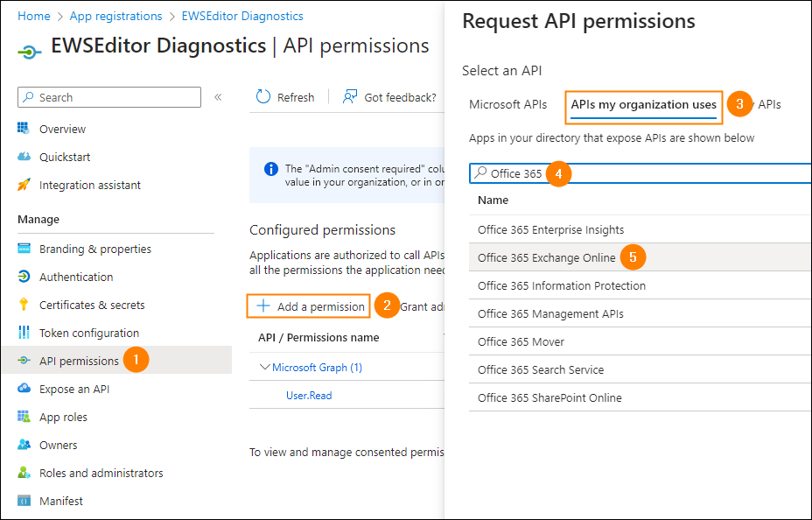Open the Microsoft Graph (1) link
Screen dimensions: 812x520
click(317, 367)
